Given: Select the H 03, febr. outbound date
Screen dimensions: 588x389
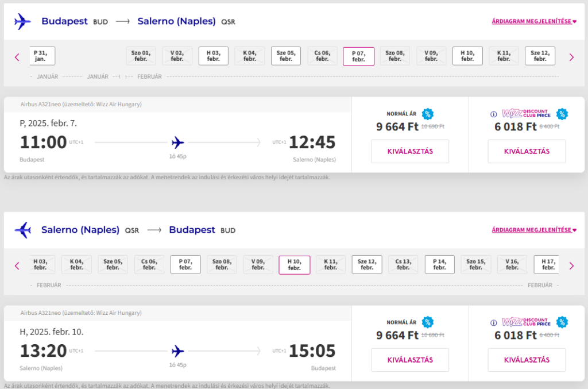Looking at the screenshot, I should click(x=214, y=56).
